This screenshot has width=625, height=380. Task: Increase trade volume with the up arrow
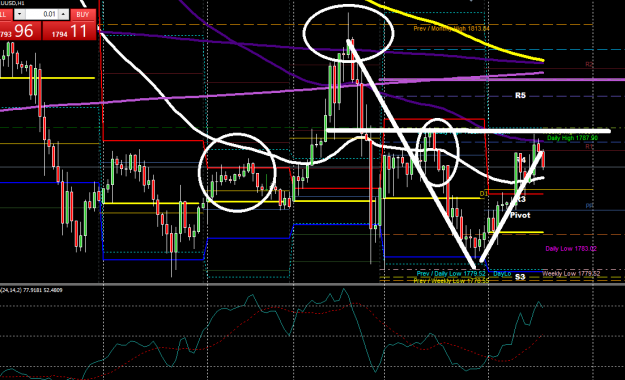(x=64, y=15)
